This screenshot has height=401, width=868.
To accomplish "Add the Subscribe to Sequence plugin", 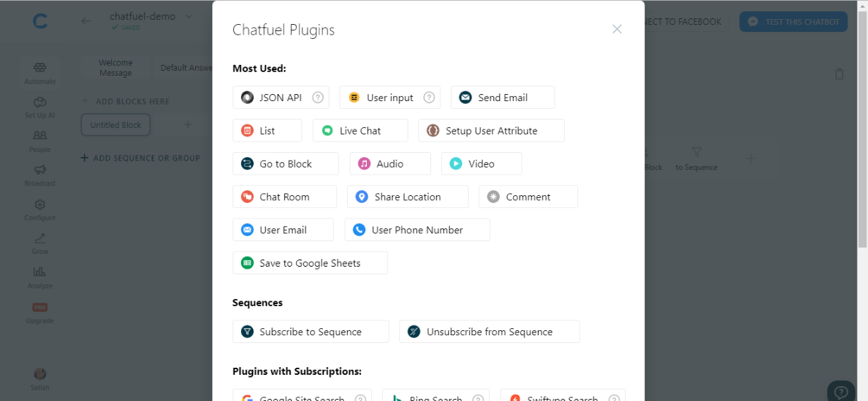I will (x=310, y=332).
